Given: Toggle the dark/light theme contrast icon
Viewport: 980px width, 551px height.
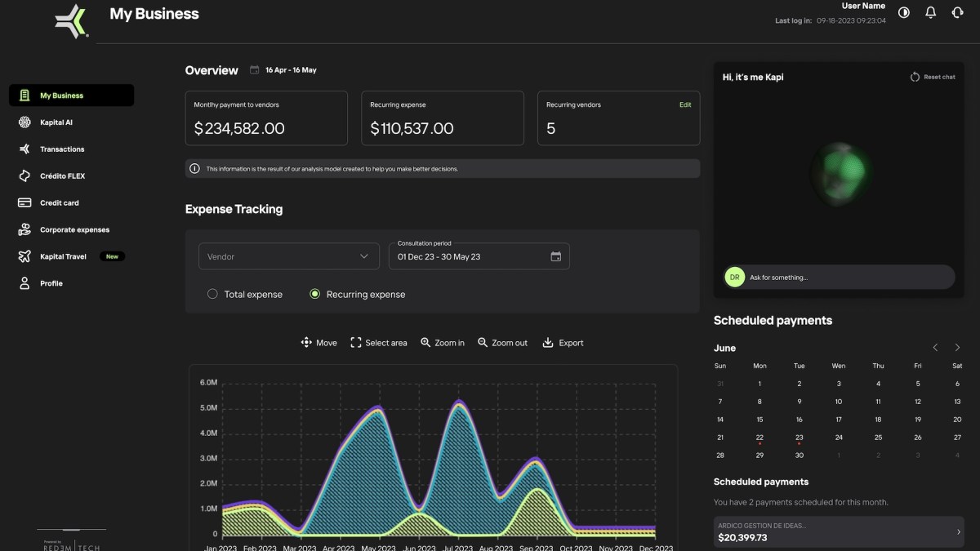Looking at the screenshot, I should [904, 13].
